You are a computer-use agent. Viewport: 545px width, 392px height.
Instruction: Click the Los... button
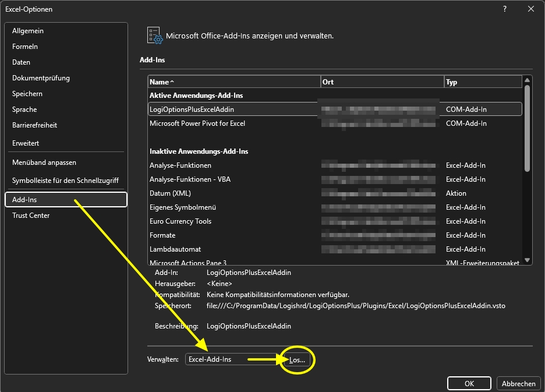tap(297, 360)
